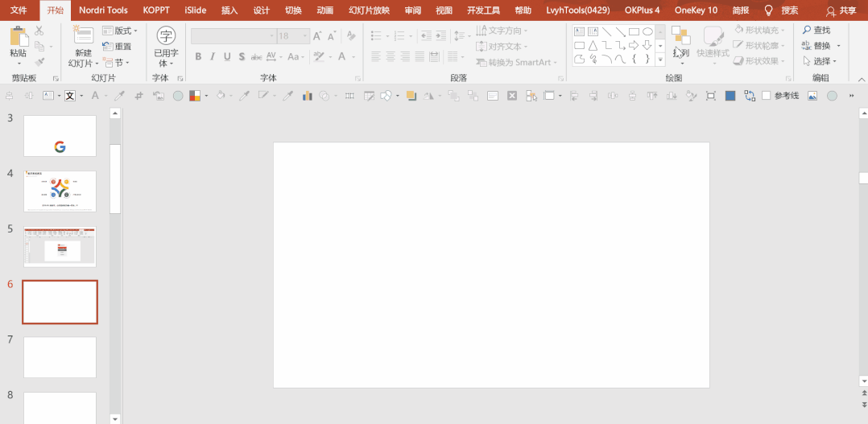Open the 已用字体 used fonts menu

[x=166, y=47]
